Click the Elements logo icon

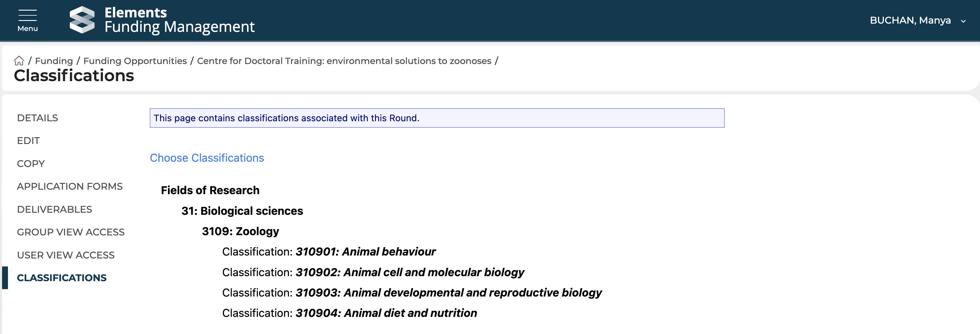pyautogui.click(x=82, y=20)
